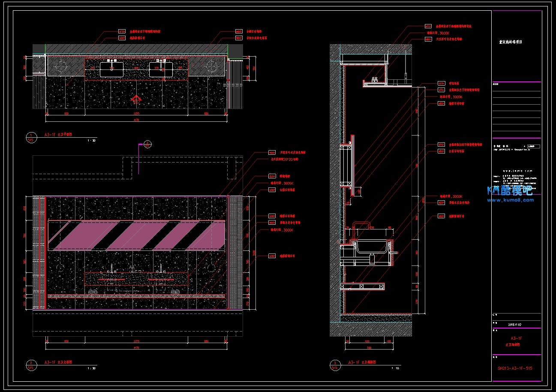This screenshot has width=556, height=392.
Task: Click the kumo8.com watermark link
Action: coord(510,200)
